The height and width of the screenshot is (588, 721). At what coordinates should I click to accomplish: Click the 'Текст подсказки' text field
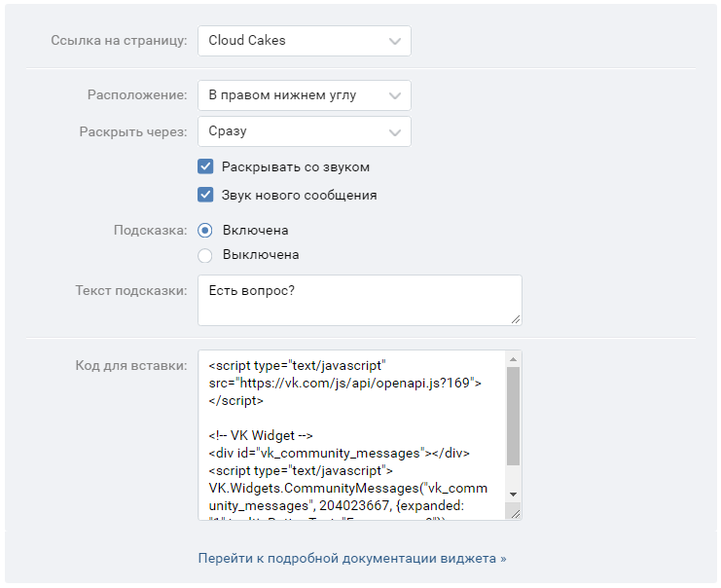[x=360, y=301]
